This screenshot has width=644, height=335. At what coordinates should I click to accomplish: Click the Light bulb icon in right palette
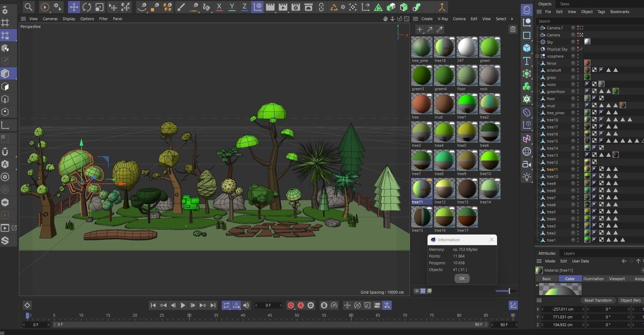pos(527,177)
